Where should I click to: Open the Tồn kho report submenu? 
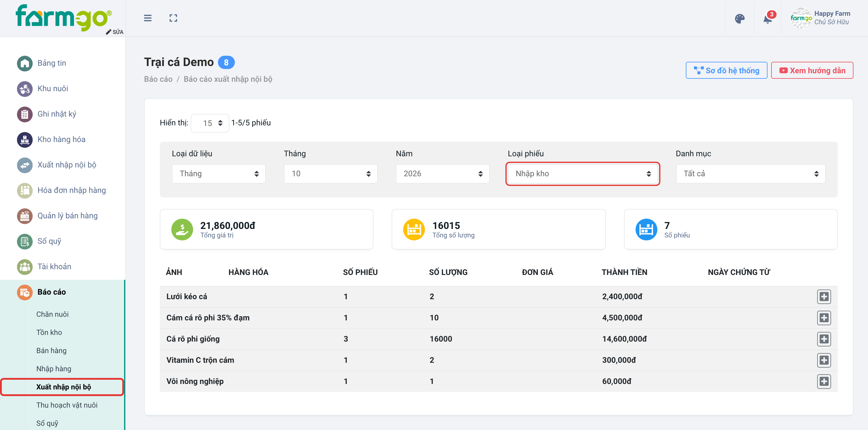click(x=49, y=332)
